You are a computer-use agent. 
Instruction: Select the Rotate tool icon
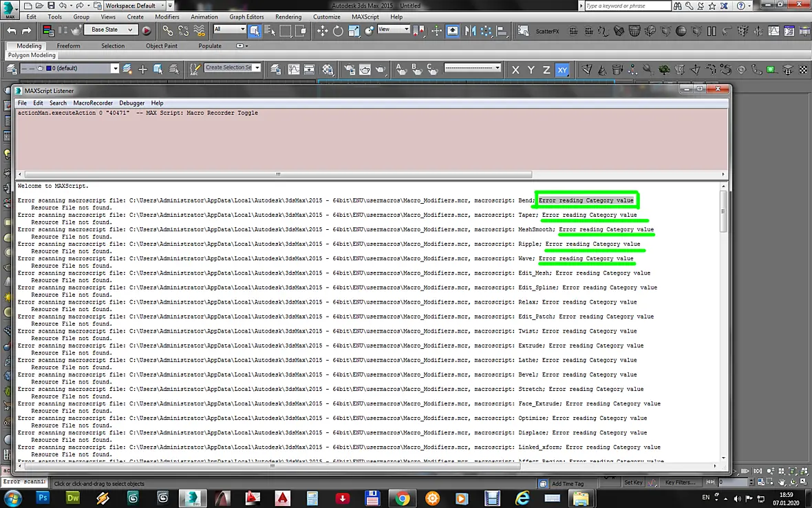[338, 31]
